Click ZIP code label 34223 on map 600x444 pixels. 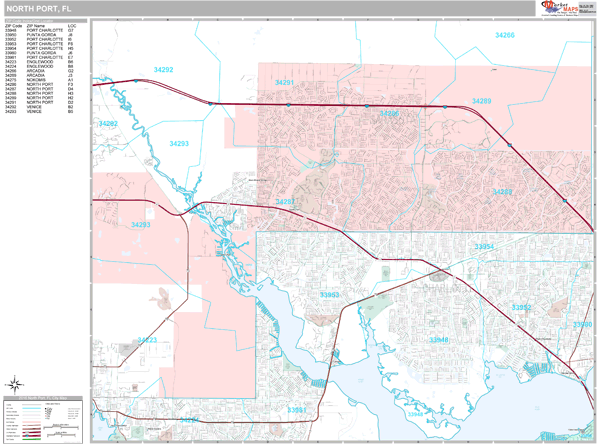point(146,340)
